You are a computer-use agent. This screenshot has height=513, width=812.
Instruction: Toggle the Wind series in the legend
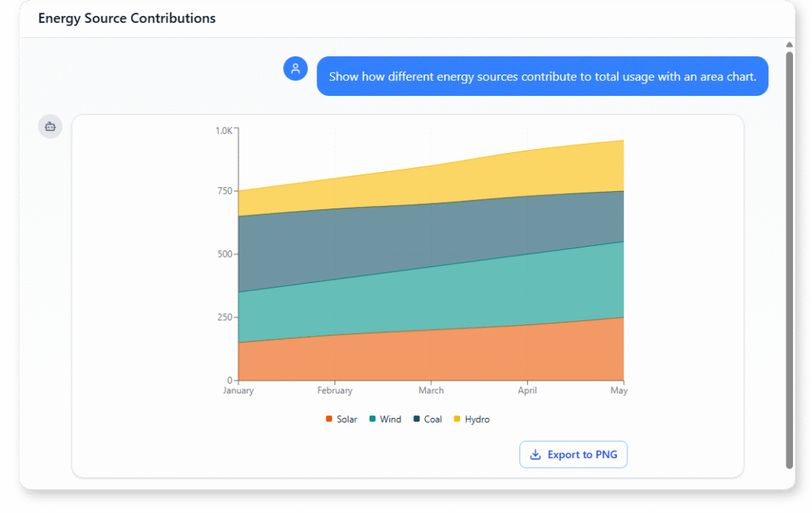[x=385, y=419]
